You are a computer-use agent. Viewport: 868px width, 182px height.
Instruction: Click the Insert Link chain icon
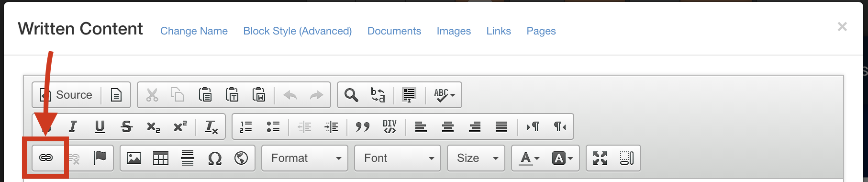pyautogui.click(x=46, y=158)
